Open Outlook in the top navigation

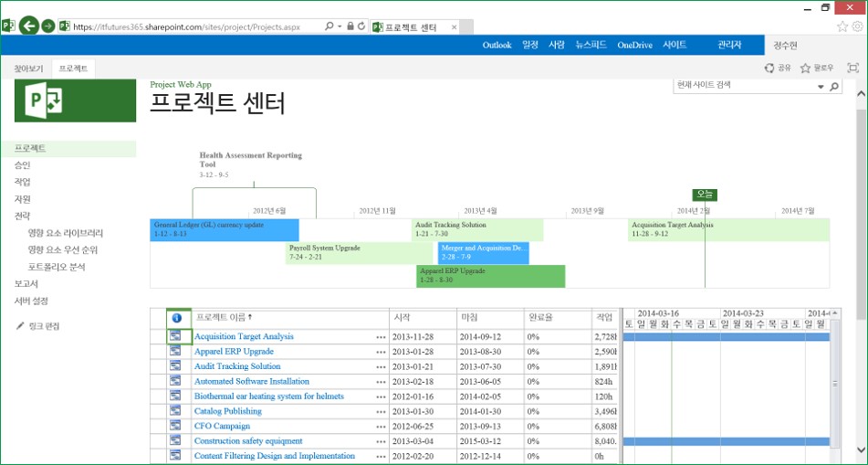pos(497,46)
